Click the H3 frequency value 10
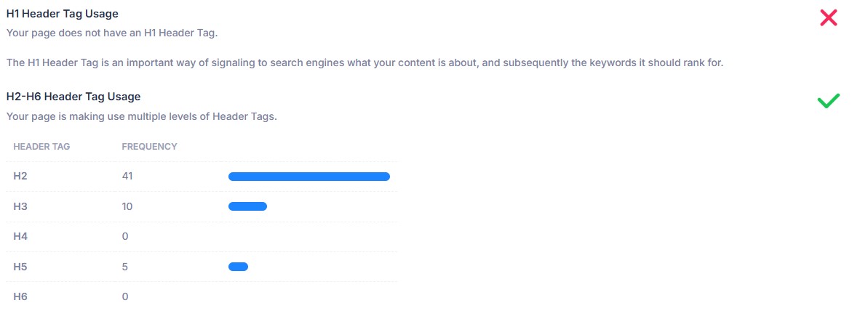The image size is (868, 319). pos(127,206)
